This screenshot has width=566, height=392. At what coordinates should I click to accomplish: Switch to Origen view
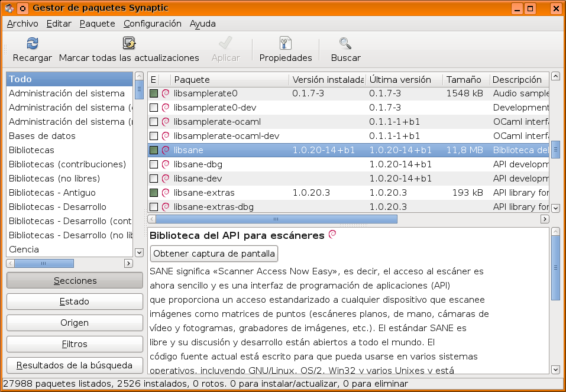pyautogui.click(x=75, y=323)
